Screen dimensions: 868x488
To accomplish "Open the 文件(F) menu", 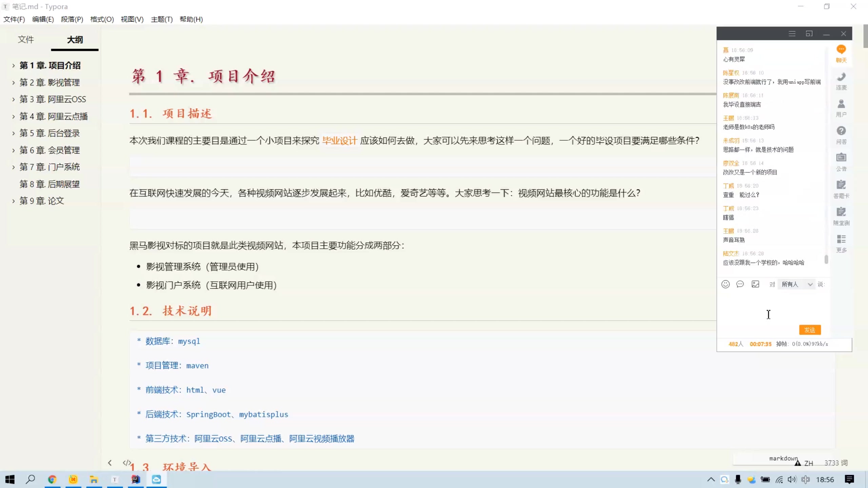I will click(14, 19).
